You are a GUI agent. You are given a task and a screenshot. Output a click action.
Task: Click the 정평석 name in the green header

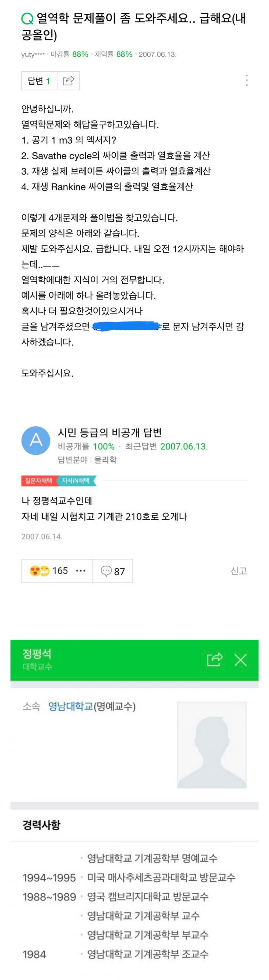click(x=37, y=654)
